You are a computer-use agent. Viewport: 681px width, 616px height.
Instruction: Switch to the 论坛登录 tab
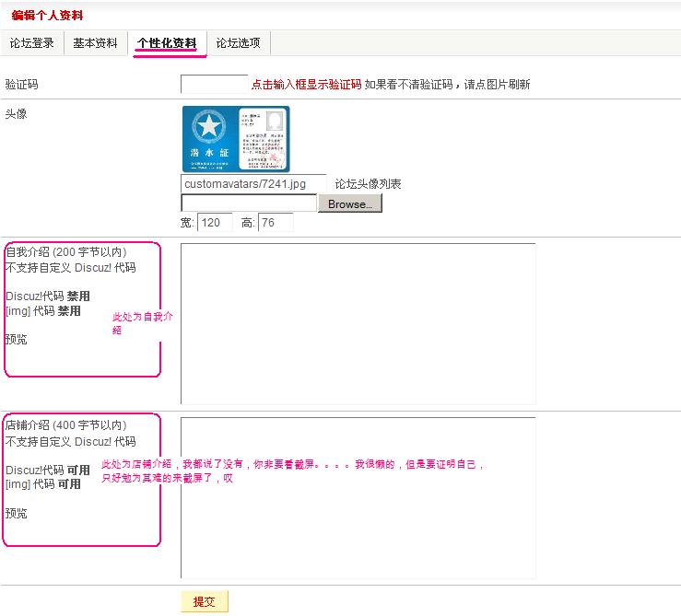point(32,43)
